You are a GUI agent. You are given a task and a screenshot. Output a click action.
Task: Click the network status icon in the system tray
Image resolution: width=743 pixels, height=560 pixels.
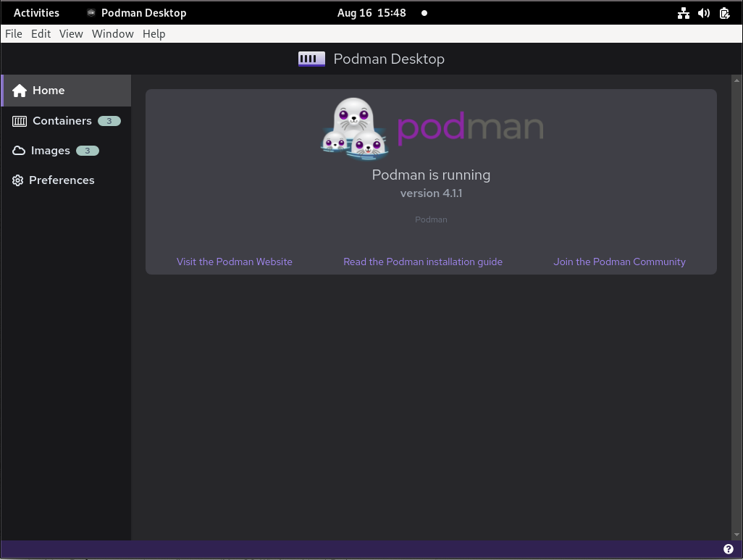[684, 13]
